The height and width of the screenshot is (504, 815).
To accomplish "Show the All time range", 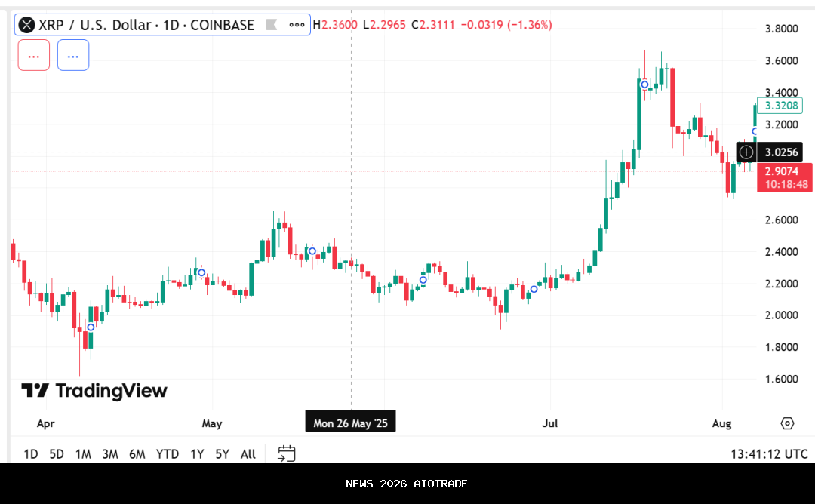I will click(x=248, y=454).
